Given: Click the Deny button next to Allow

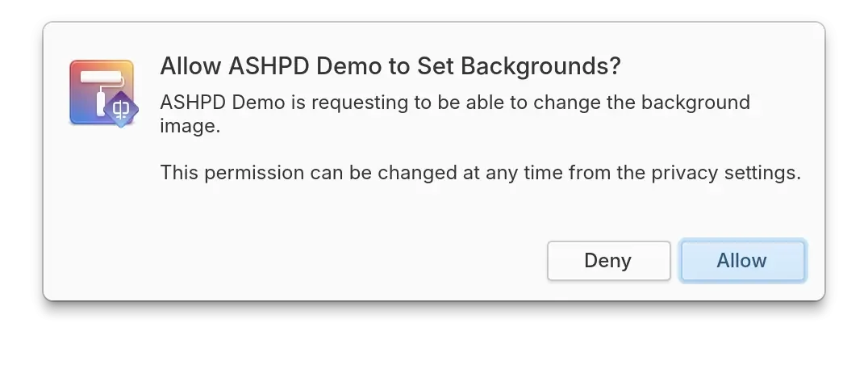Looking at the screenshot, I should click(608, 260).
